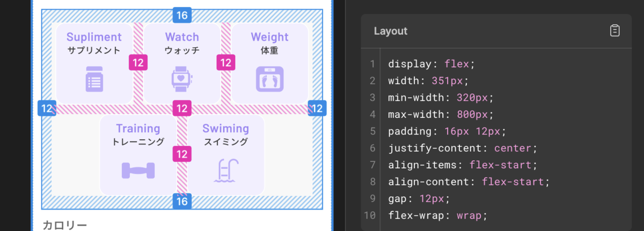Click the スイミング label

click(x=226, y=142)
